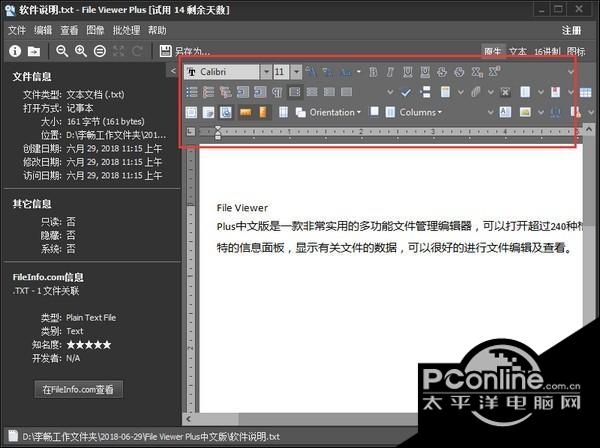Toggle subscript formatting
Viewport: 600px width, 448px height.
pyautogui.click(x=477, y=72)
